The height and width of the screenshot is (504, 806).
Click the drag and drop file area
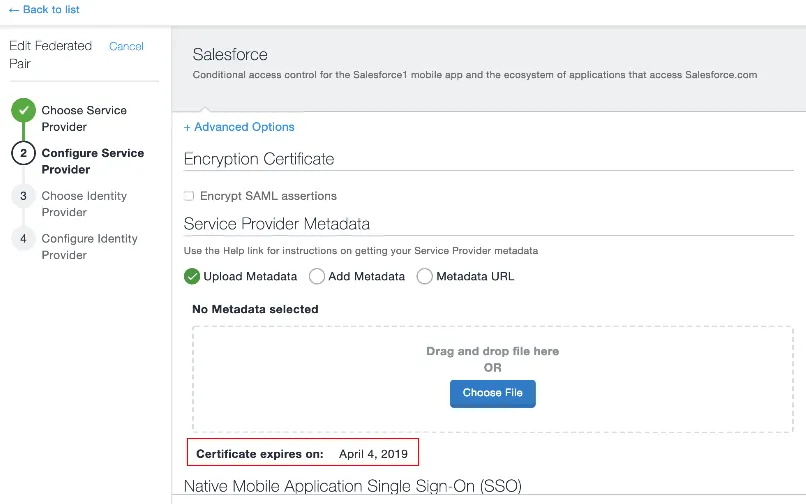492,379
